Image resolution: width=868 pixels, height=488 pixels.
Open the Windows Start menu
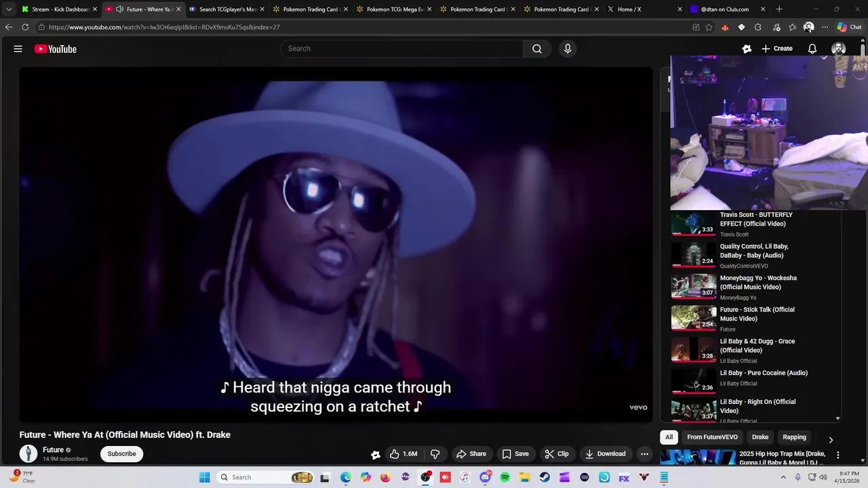205,477
